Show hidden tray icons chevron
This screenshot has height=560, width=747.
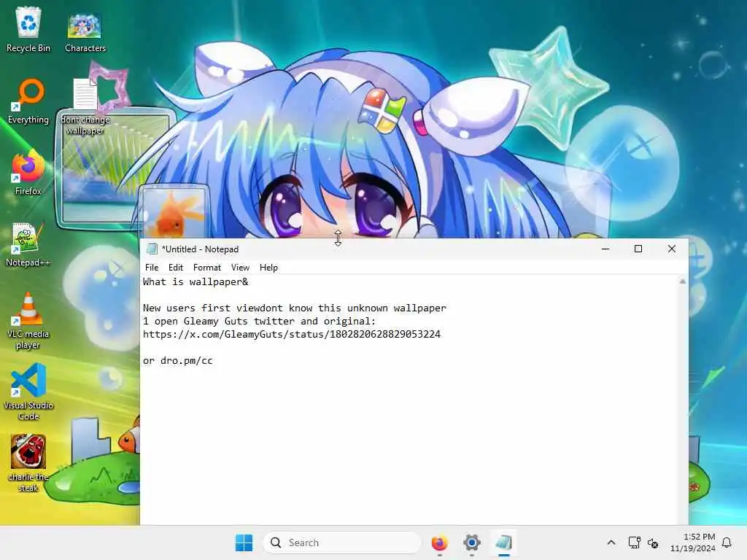[x=611, y=542]
